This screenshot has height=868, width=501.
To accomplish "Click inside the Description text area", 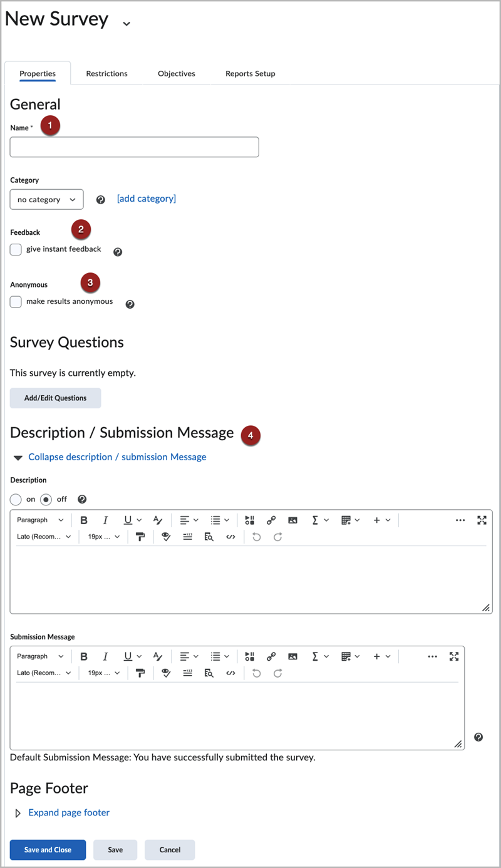I will tap(250, 579).
